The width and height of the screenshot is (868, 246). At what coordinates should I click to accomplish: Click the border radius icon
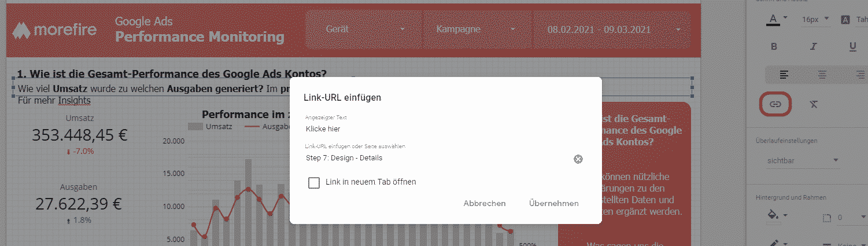coord(828,218)
